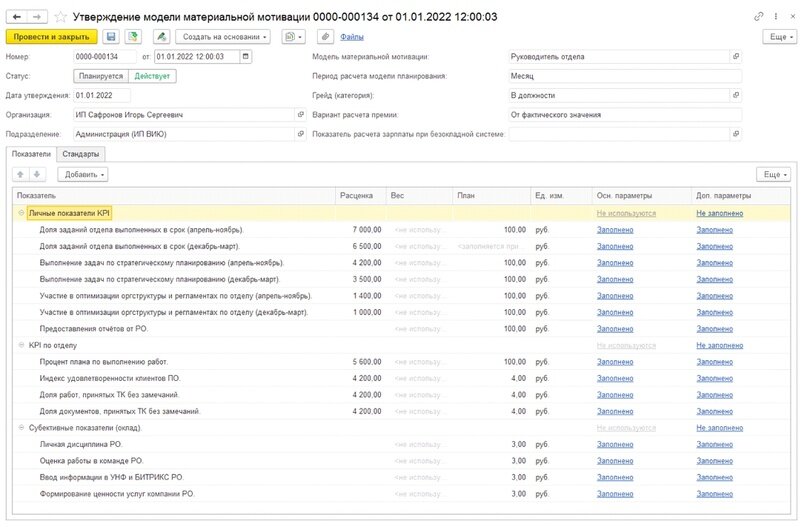Open Осн. параметры Заполнено for Предоставления отчётов от РО
This screenshot has height=527, width=807.
coord(615,329)
